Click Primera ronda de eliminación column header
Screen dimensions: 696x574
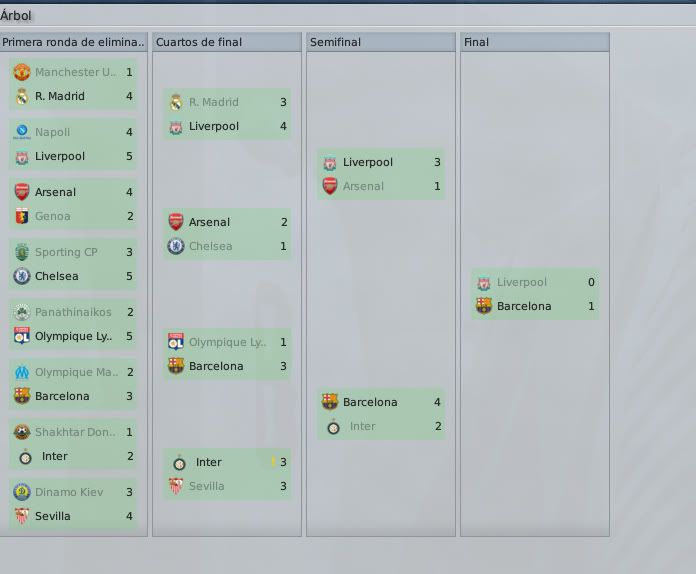74,42
